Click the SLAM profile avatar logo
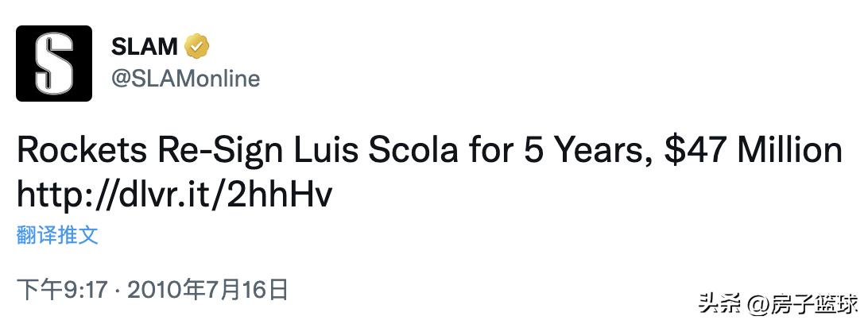Viewport: 868px width, 324px height. (54, 64)
